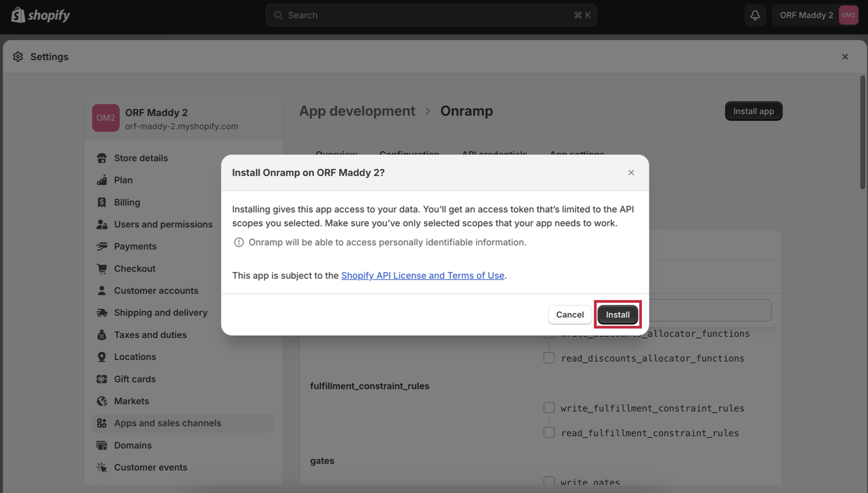Cancel the app installation

(x=570, y=314)
